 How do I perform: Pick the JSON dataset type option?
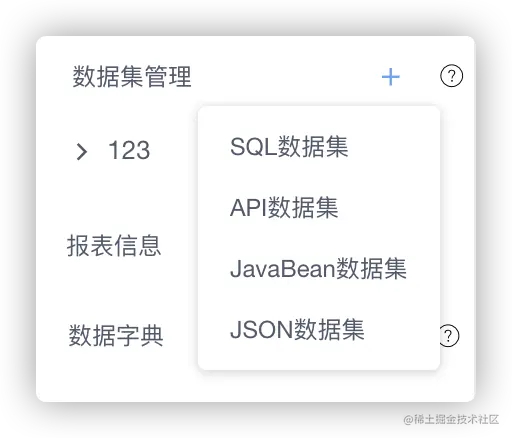pos(297,330)
